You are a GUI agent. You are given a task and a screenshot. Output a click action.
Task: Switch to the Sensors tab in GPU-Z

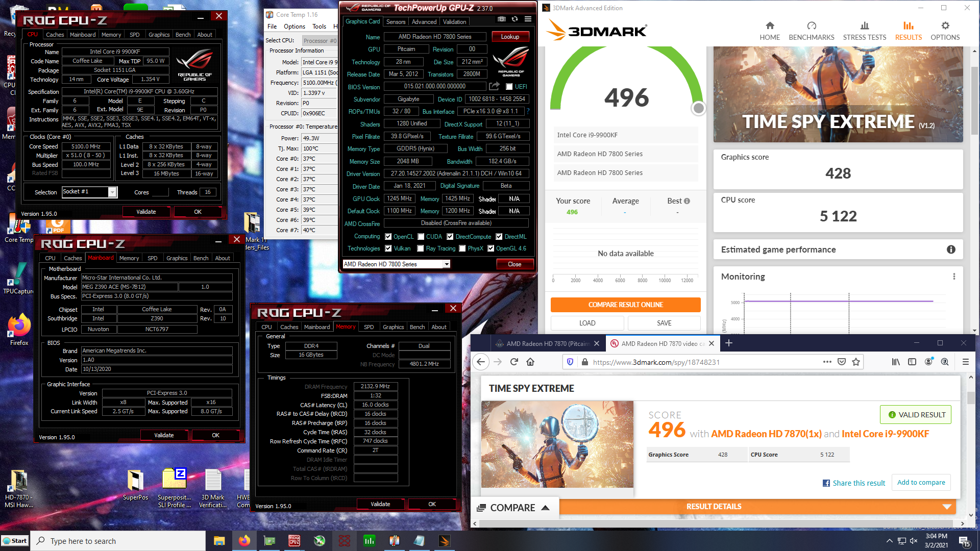pyautogui.click(x=396, y=22)
